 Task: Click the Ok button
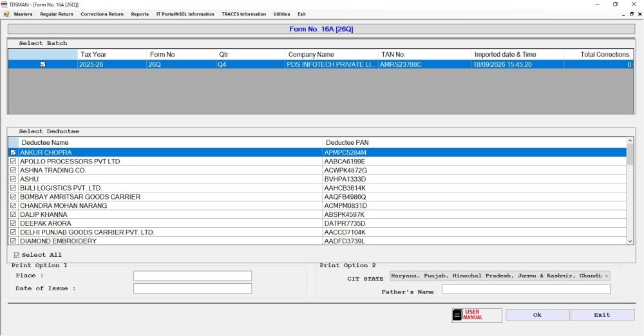tap(537, 315)
